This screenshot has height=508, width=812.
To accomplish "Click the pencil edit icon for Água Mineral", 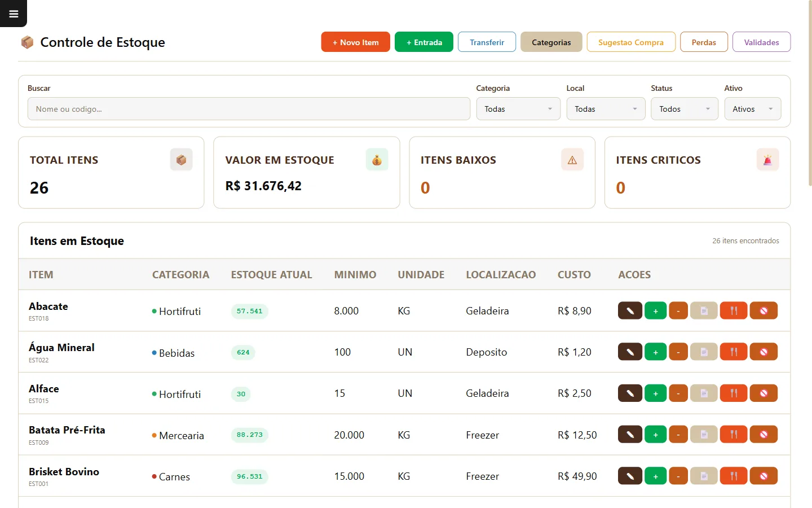I will coord(630,352).
